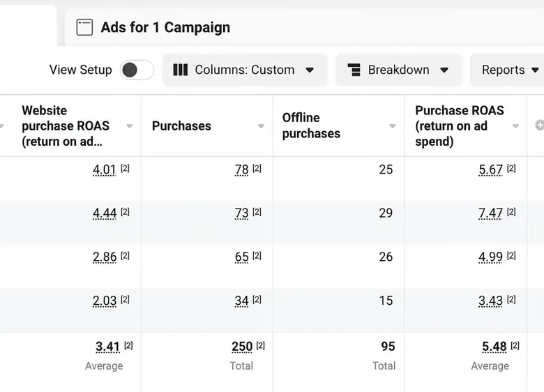Click the 4.44 website ROAS value
The width and height of the screenshot is (544, 392).
(105, 213)
